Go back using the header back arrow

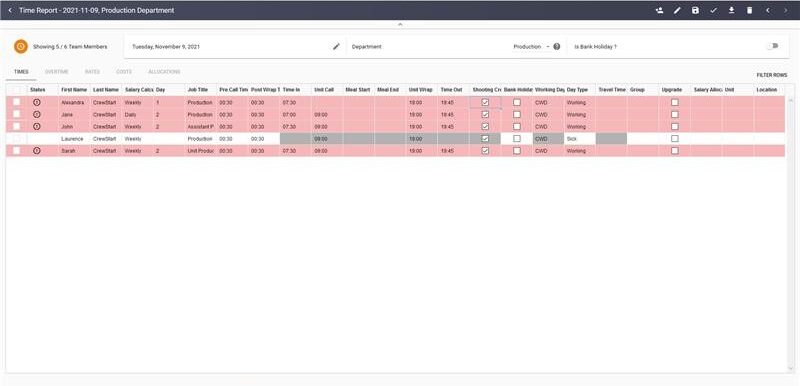coord(10,10)
